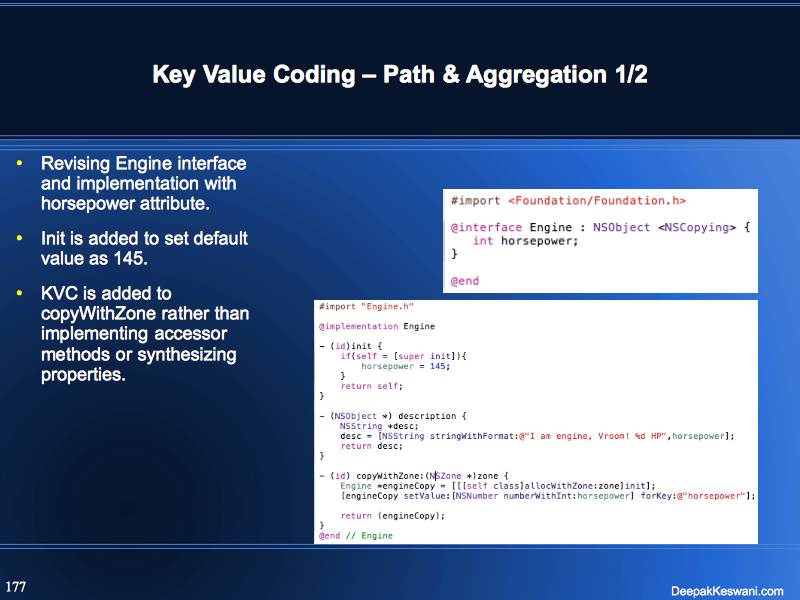
Task: Click the 'stringWithFormat' code line
Action: tap(537, 435)
